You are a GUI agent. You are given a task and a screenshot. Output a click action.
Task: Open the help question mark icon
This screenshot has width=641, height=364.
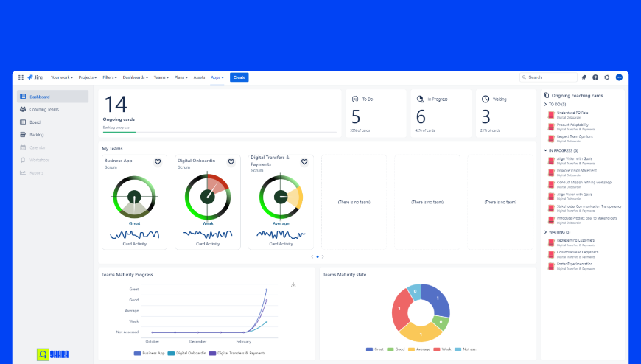(x=595, y=77)
